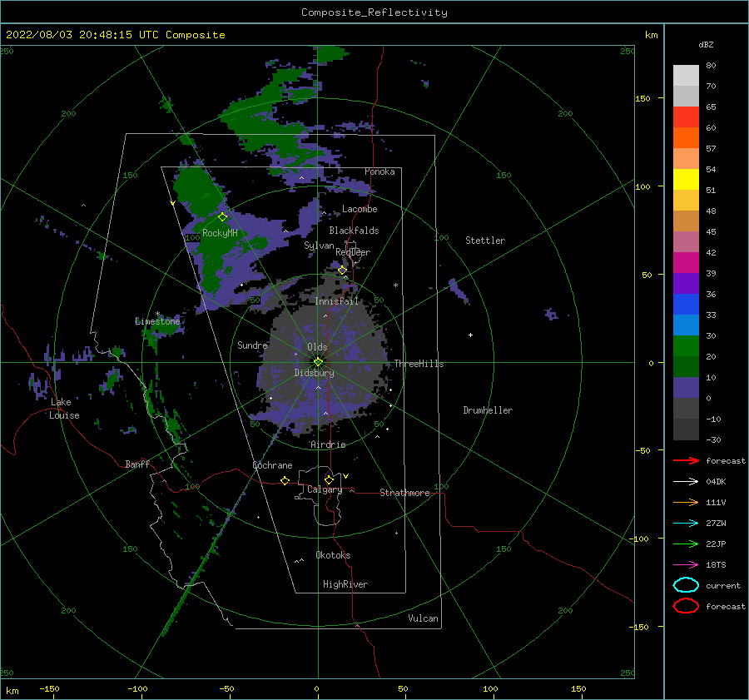Click the red swatch below 65 dBZ
749x700 pixels.
point(686,117)
